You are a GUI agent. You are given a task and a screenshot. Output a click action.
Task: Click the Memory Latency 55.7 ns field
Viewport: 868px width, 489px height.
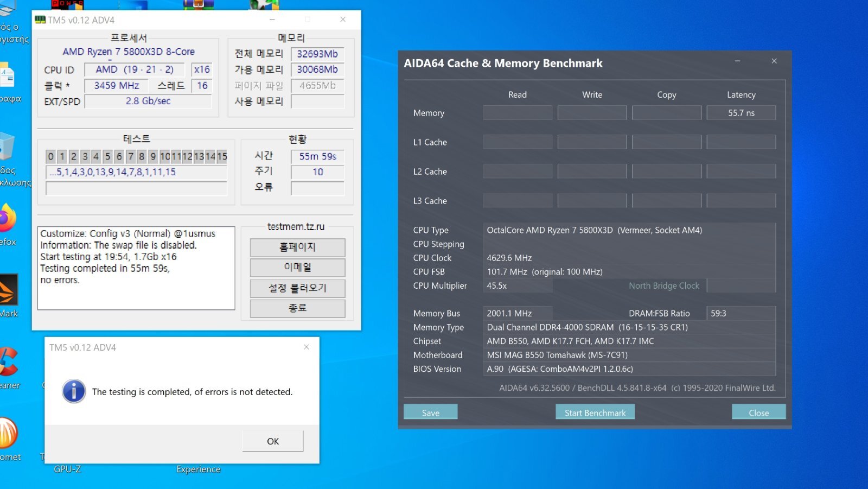[x=741, y=113]
